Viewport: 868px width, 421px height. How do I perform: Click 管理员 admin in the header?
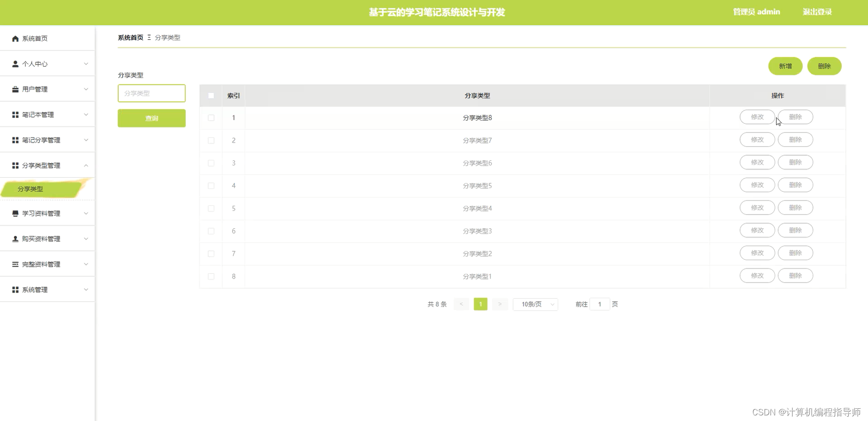[756, 12]
